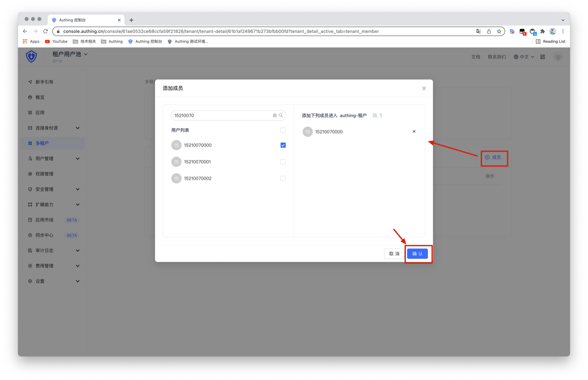Bookmark the page with the star icon

click(x=499, y=31)
